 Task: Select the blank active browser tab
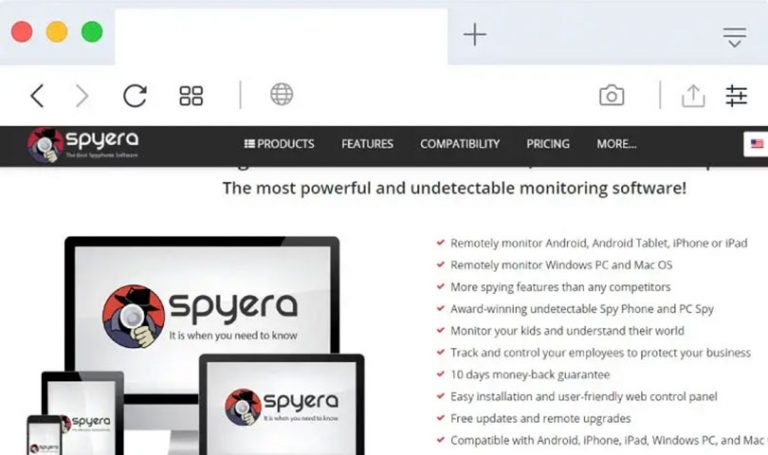tap(281, 36)
